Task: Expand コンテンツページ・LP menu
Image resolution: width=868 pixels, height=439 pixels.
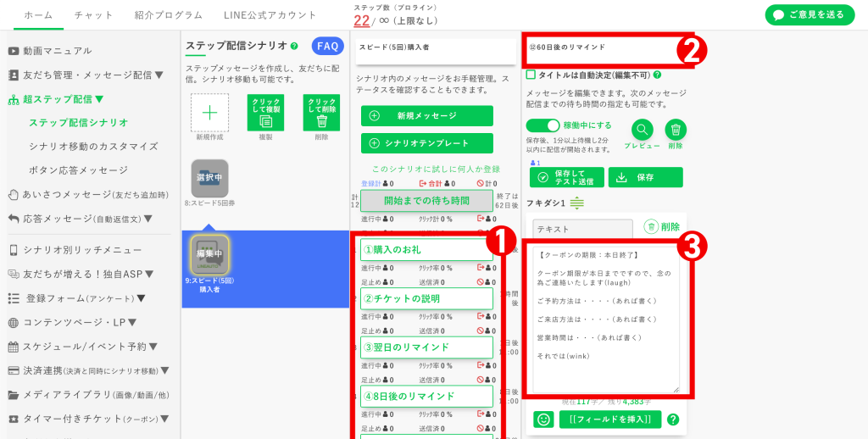Action: click(132, 323)
